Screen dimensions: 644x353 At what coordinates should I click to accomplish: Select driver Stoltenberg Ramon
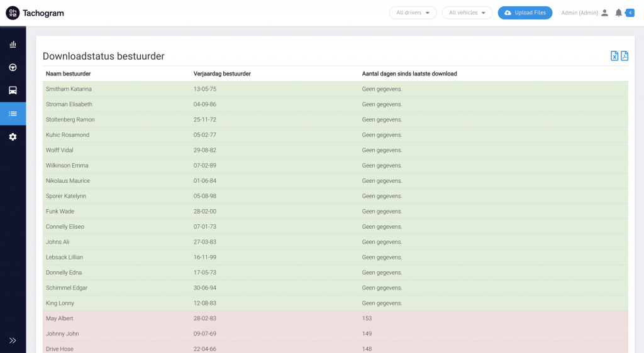pyautogui.click(x=70, y=120)
